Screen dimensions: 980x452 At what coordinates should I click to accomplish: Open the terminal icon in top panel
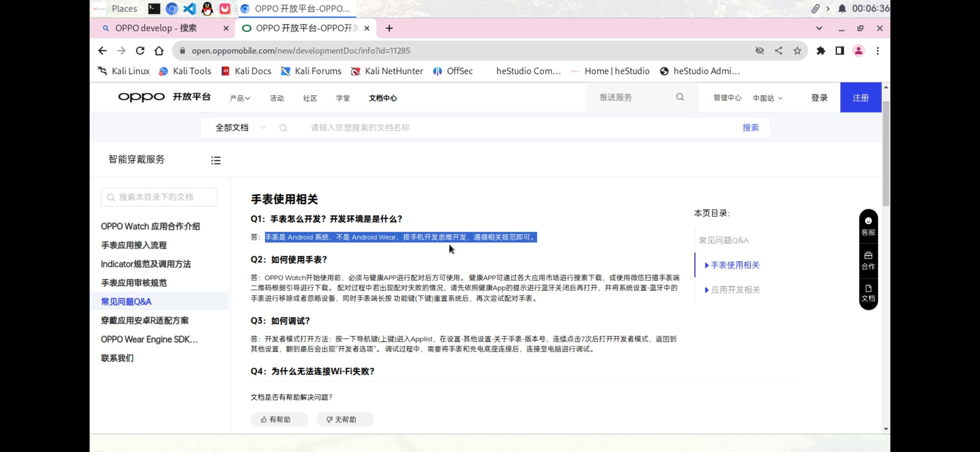point(154,8)
